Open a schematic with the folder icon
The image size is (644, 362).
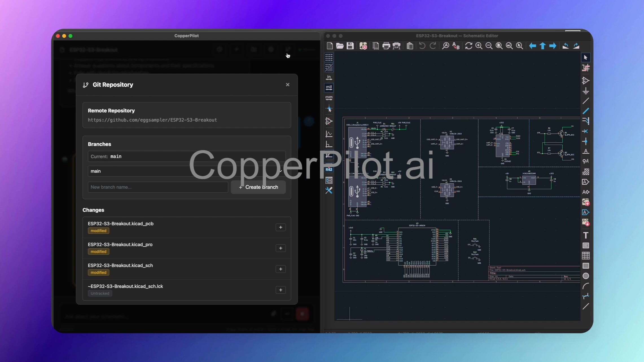(x=340, y=46)
